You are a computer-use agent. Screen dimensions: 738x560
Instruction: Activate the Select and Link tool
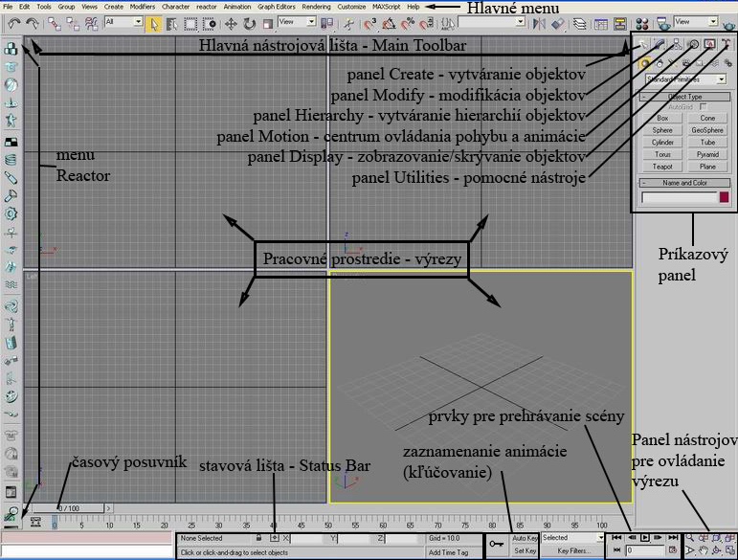point(55,24)
